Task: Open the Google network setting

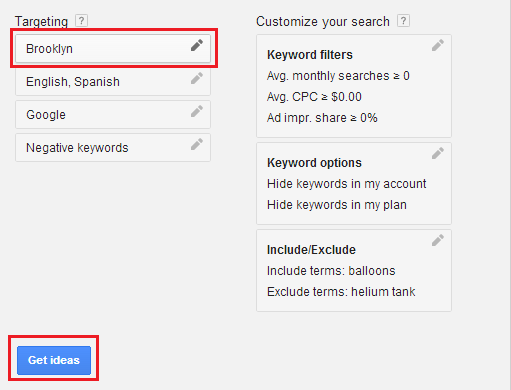Action: click(x=113, y=115)
